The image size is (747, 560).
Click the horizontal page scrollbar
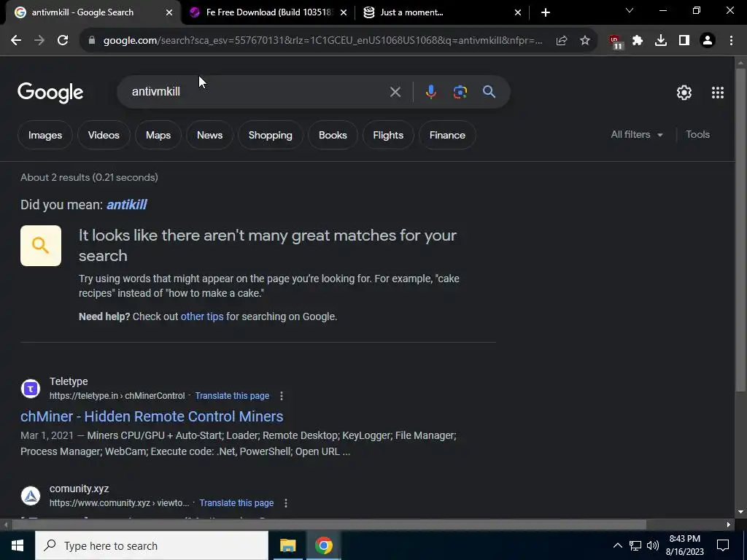pos(329,525)
